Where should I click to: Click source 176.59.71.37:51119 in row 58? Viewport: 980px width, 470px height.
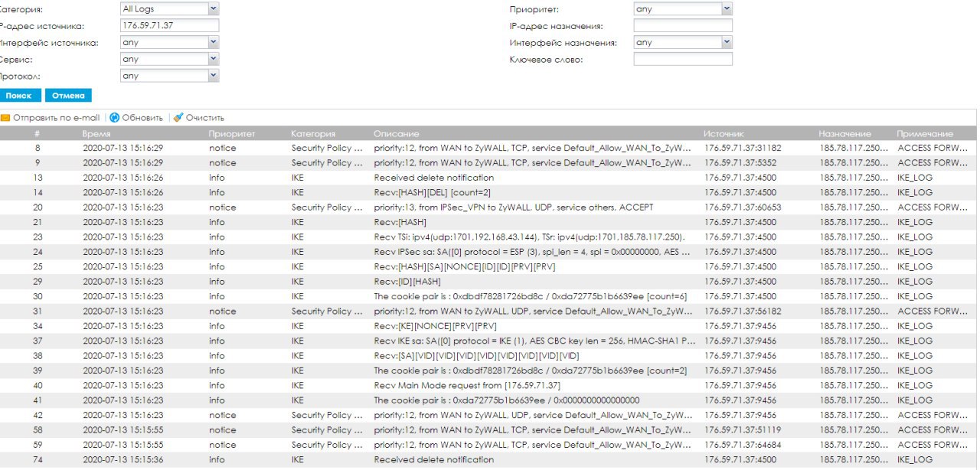[x=743, y=430]
